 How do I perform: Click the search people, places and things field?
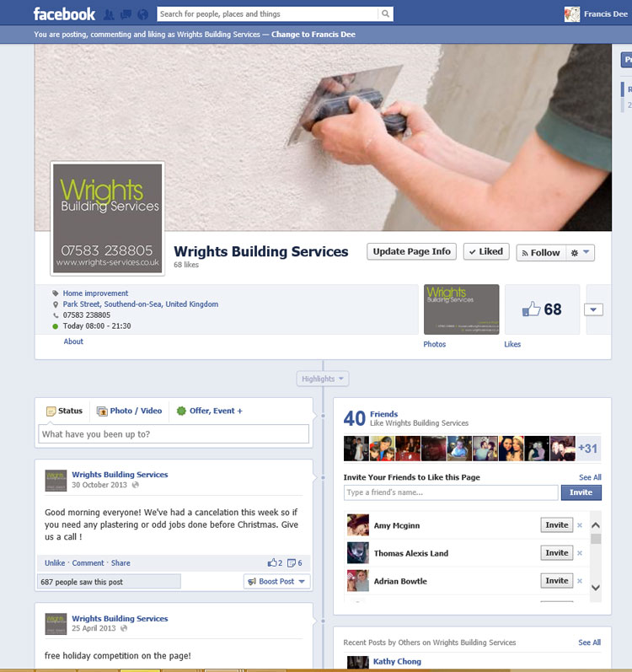point(268,13)
